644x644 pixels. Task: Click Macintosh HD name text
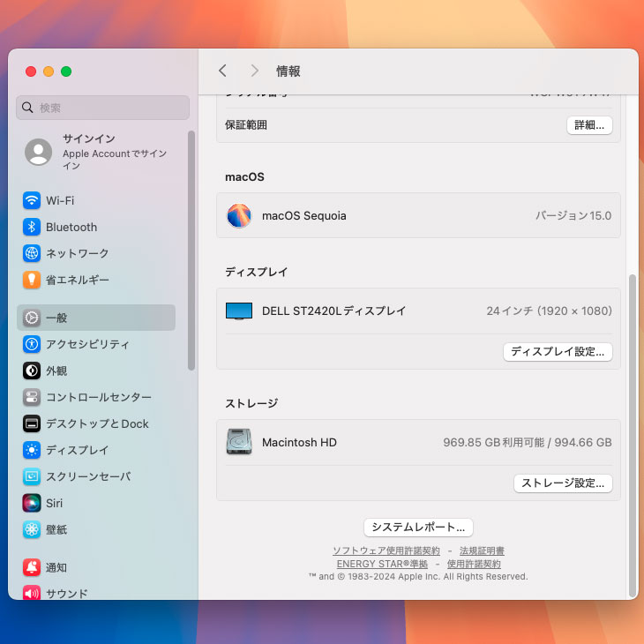[x=299, y=442]
